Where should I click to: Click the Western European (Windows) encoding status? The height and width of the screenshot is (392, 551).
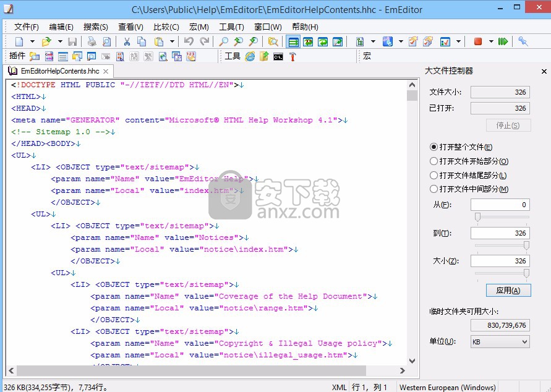coord(447,387)
